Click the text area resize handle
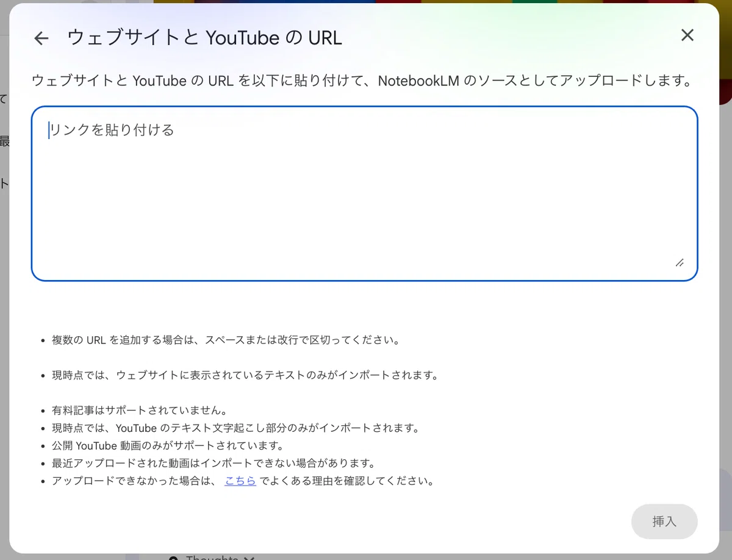This screenshot has height=560, width=732. pos(680,263)
